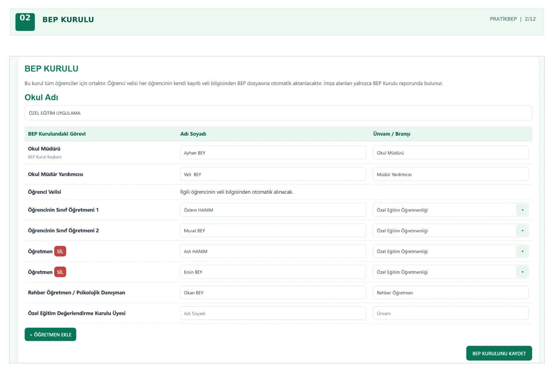Edit the name field 'Murat BEY'
The image size is (554, 392).
pos(273,231)
